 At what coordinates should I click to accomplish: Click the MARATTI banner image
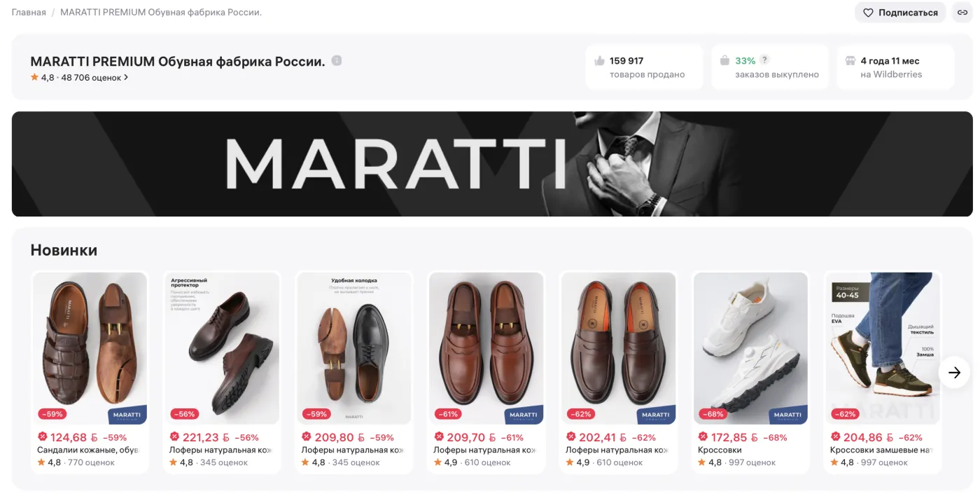[x=492, y=164]
